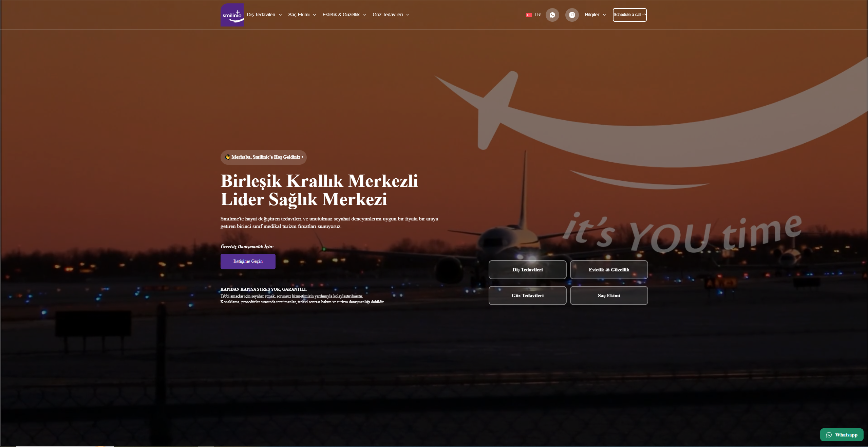Click the Turkish flag icon
Screen dimensions: 868x447
[x=529, y=15]
